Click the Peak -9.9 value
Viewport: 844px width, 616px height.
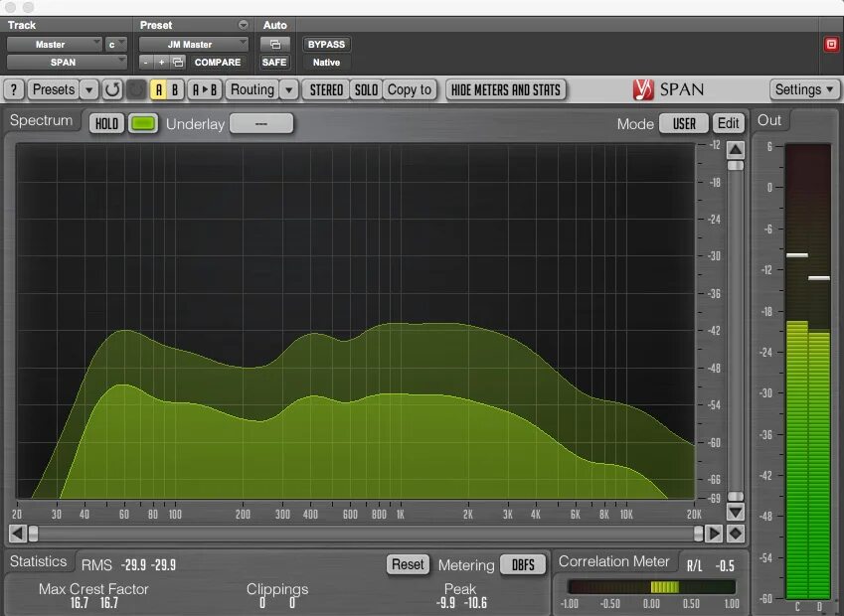click(x=445, y=603)
